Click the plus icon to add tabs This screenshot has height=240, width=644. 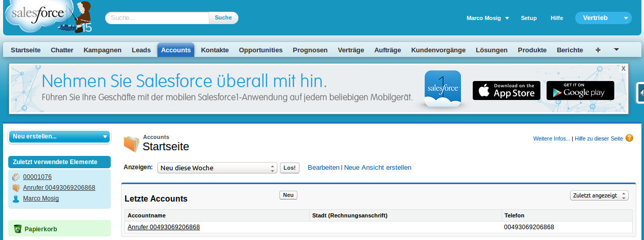[598, 50]
